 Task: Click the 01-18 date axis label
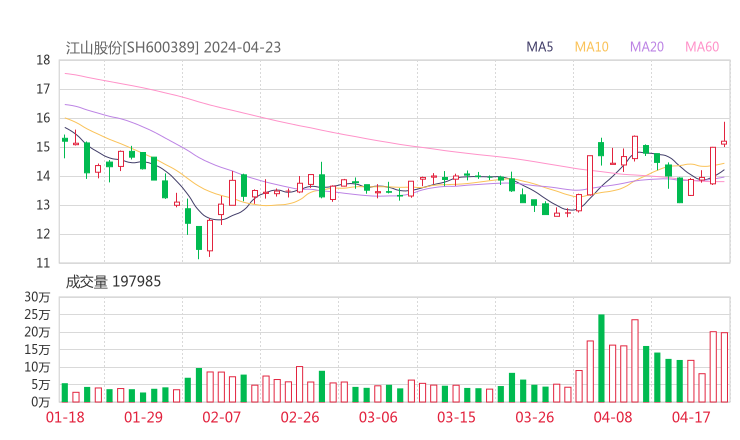click(65, 417)
